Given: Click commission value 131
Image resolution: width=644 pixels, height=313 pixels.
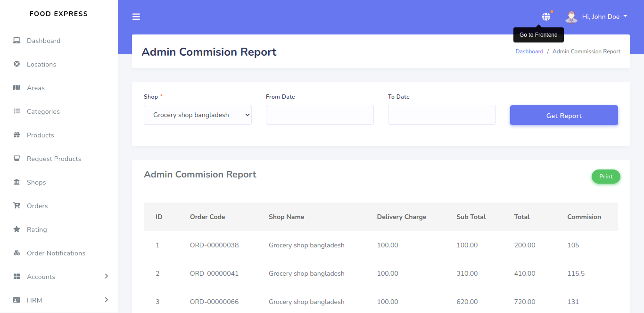Looking at the screenshot, I should 573,302.
